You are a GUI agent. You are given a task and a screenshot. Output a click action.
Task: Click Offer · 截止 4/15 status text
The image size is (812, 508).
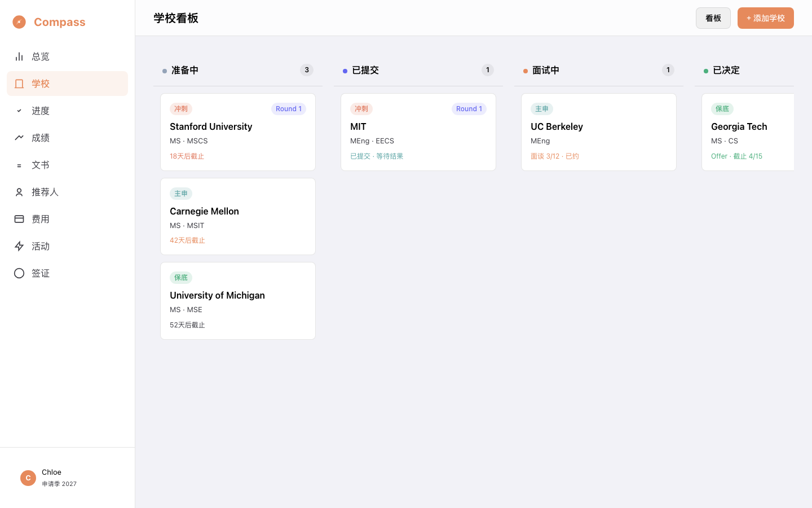(737, 156)
